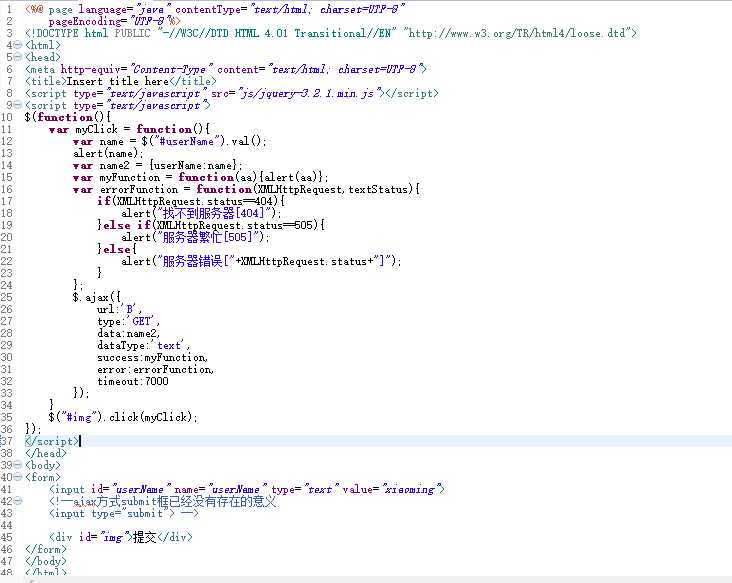The width and height of the screenshot is (732, 583).
Task: Click the 'Insert title here' title text
Action: (118, 81)
